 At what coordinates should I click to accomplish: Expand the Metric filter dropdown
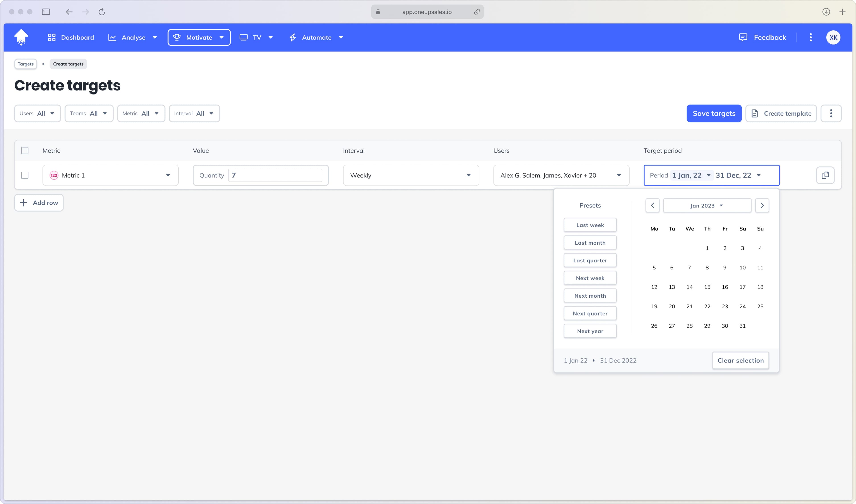click(x=141, y=113)
